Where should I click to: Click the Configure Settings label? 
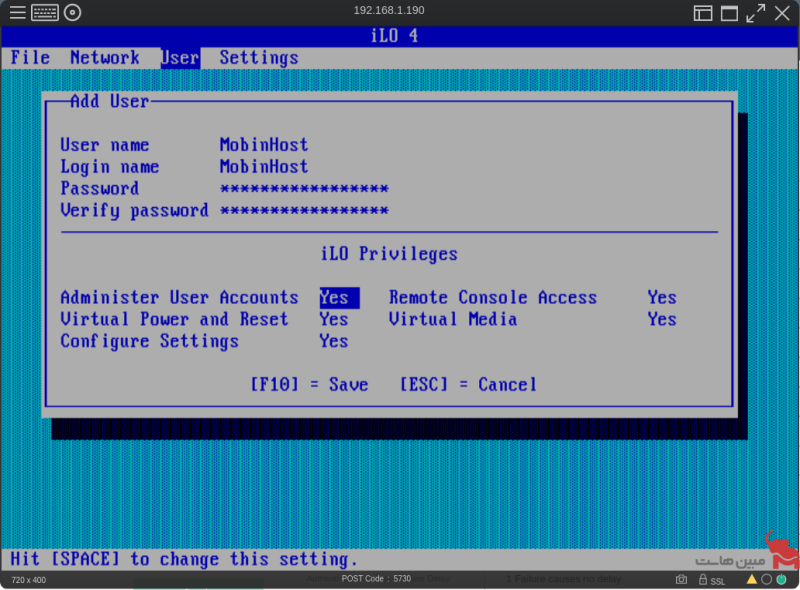click(x=149, y=341)
